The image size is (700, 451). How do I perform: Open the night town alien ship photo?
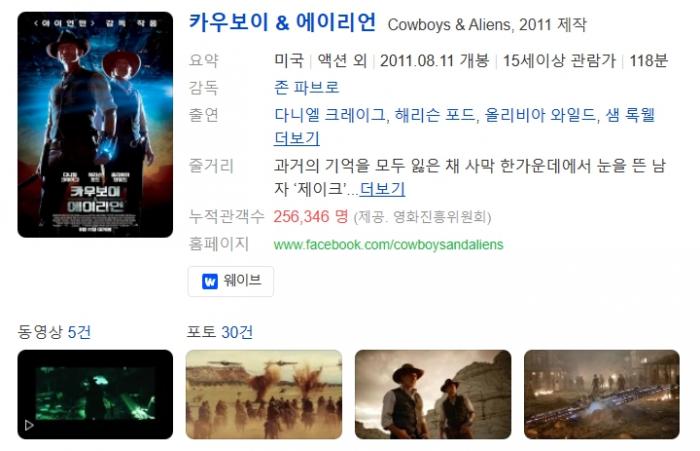pos(602,394)
